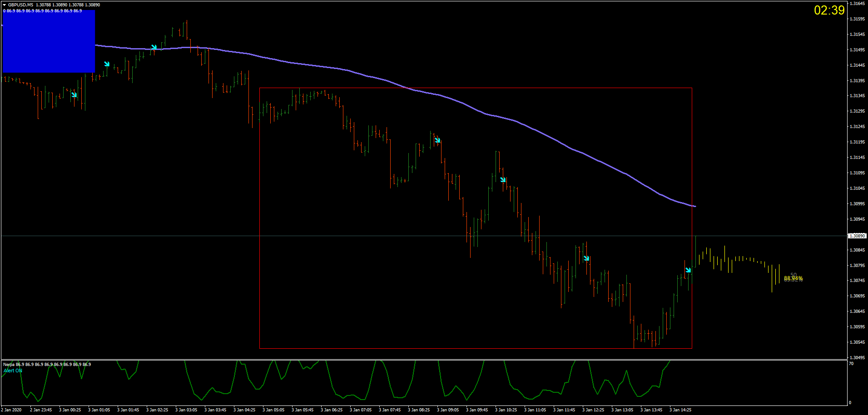Click the 3 Jan 13:45 time axis label
Viewport: 868px width, 415px height.
651,410
